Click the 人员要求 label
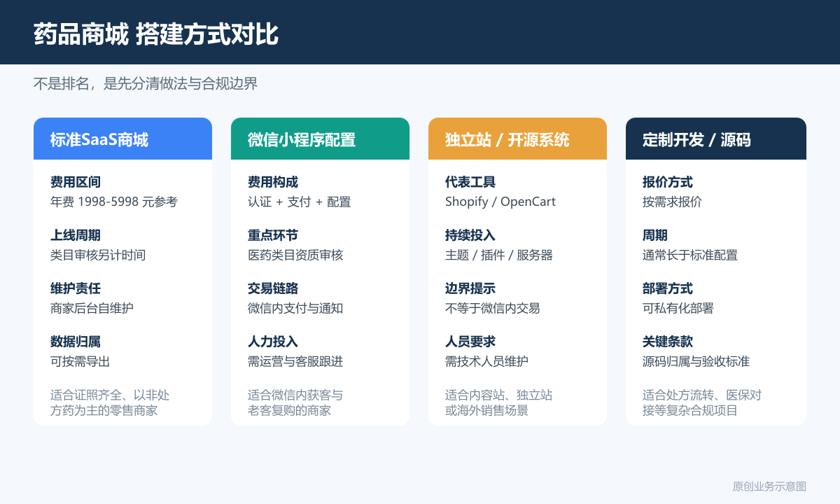 (470, 342)
